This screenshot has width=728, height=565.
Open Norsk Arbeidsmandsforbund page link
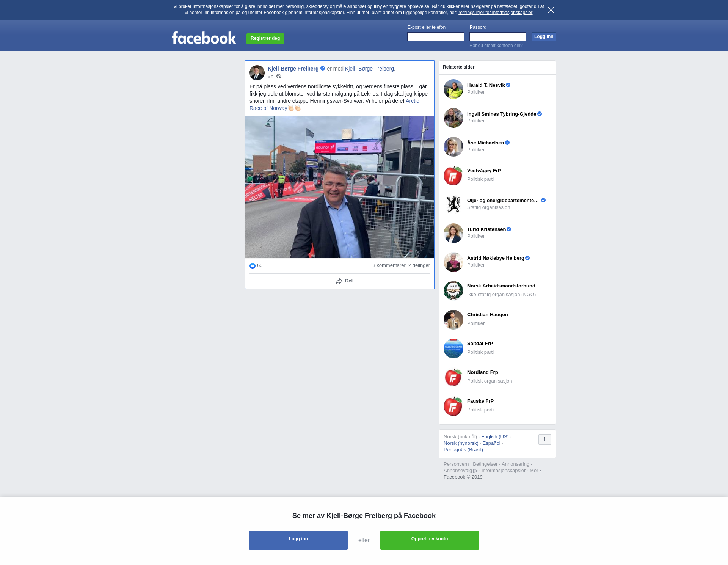501,286
